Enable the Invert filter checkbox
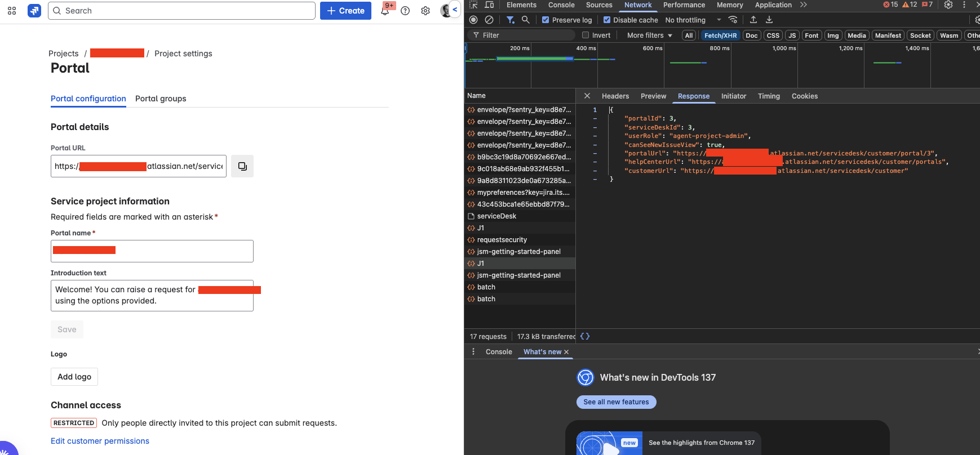Image resolution: width=980 pixels, height=455 pixels. pos(586,35)
